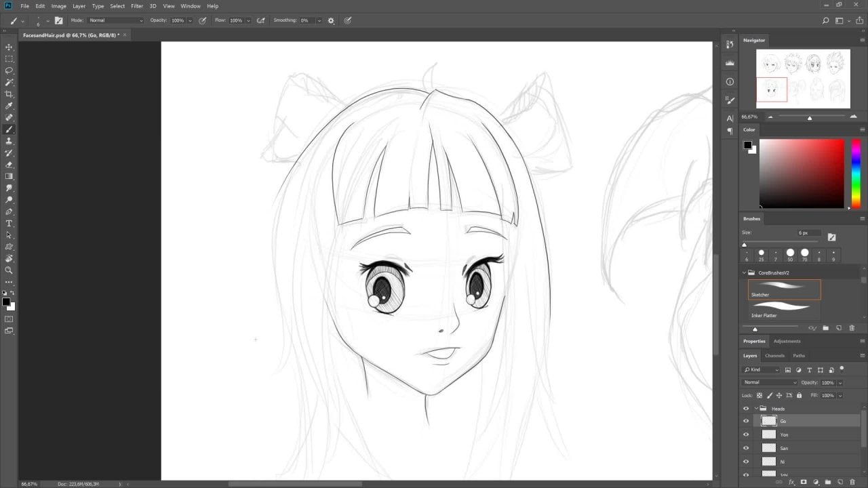
Task: Open smoothing options gear icon
Action: coord(331,20)
